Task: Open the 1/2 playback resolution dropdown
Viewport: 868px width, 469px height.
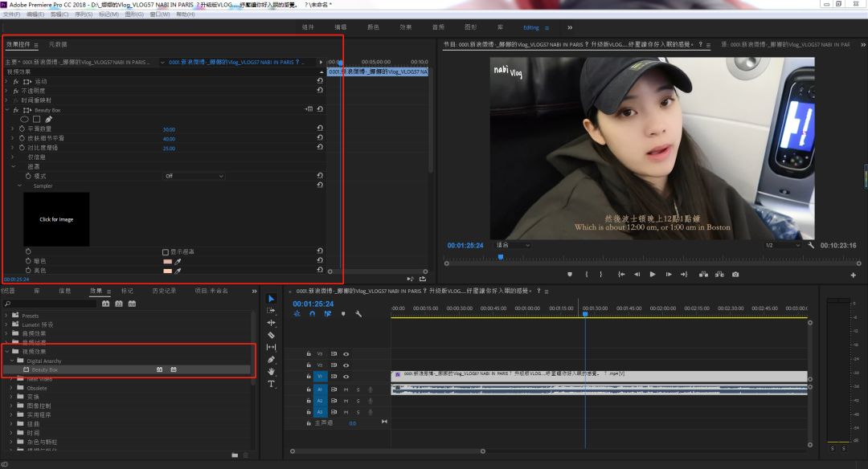Action: 782,245
